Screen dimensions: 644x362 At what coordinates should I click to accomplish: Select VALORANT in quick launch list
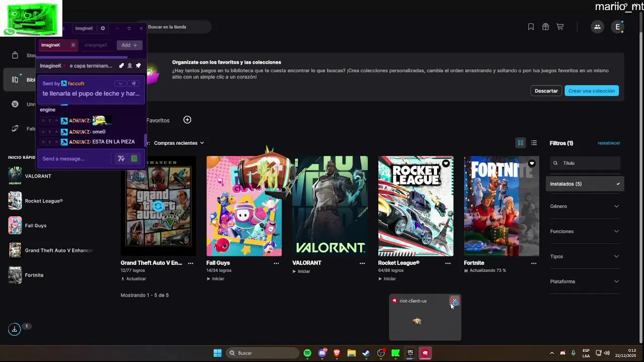[50, 176]
